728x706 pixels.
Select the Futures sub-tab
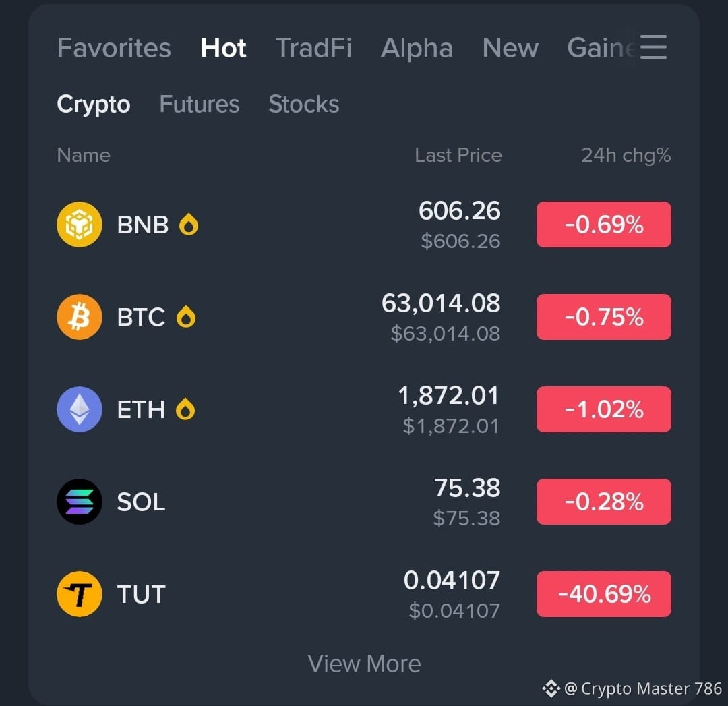[x=199, y=104]
